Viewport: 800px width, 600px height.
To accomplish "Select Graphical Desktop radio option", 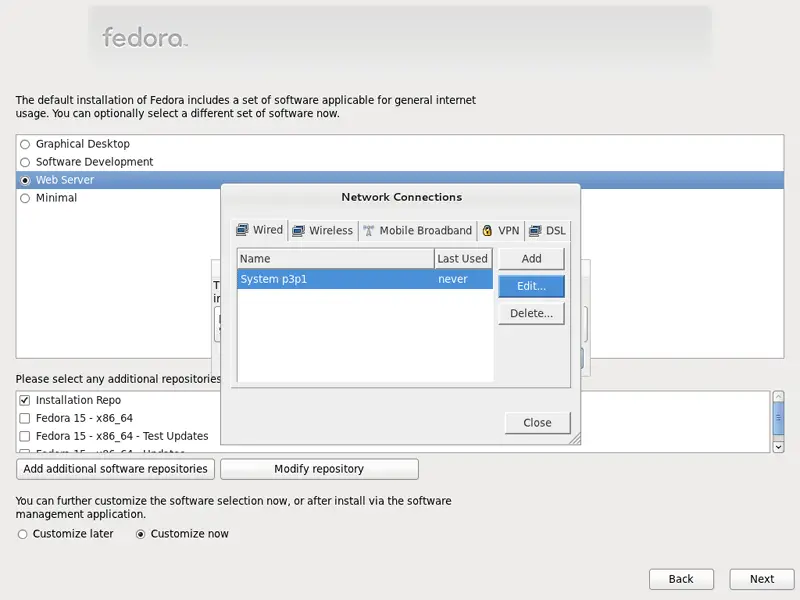I will point(25,144).
